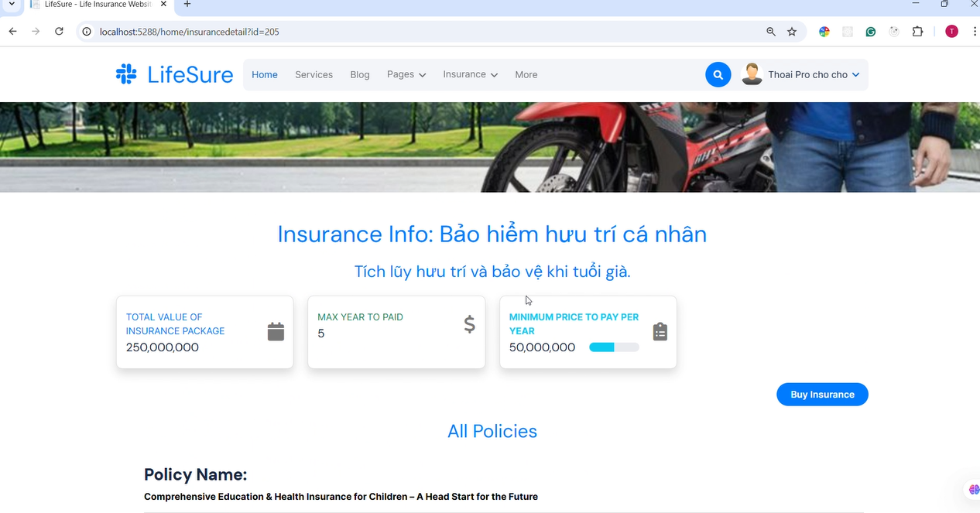This screenshot has width=980, height=513.
Task: Expand the Insurance dropdown menu
Action: 471,75
